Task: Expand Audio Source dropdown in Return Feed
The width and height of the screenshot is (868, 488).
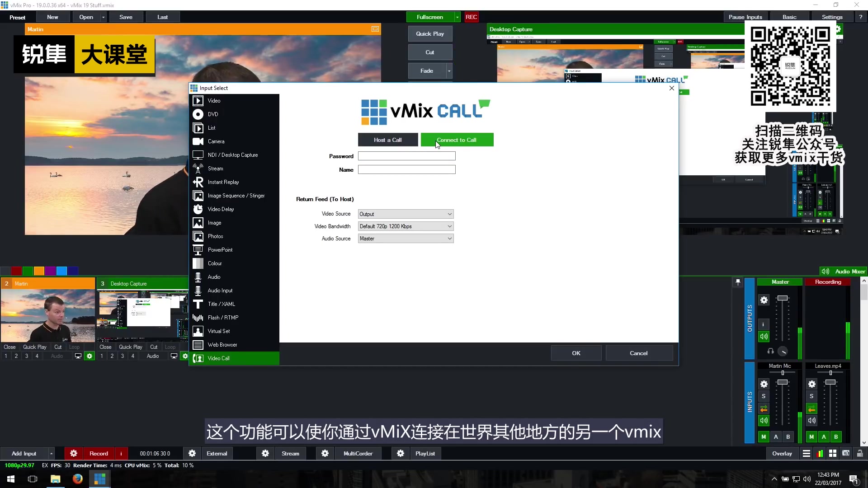Action: [x=449, y=238]
